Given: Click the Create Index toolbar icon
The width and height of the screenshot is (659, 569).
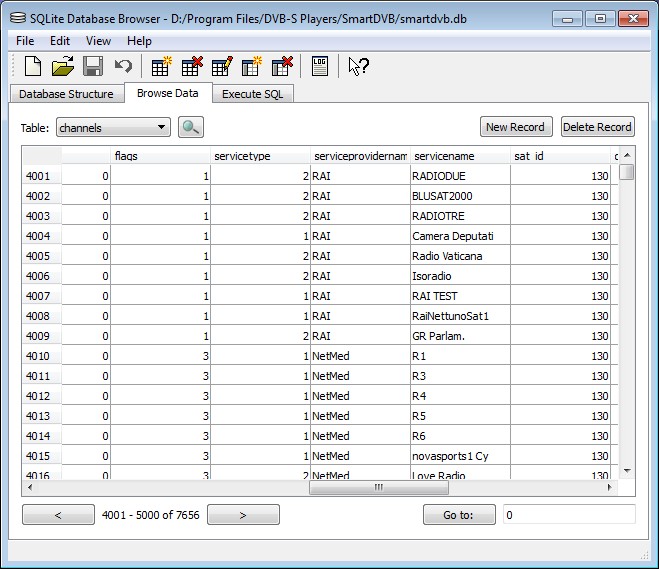Looking at the screenshot, I should (252, 66).
